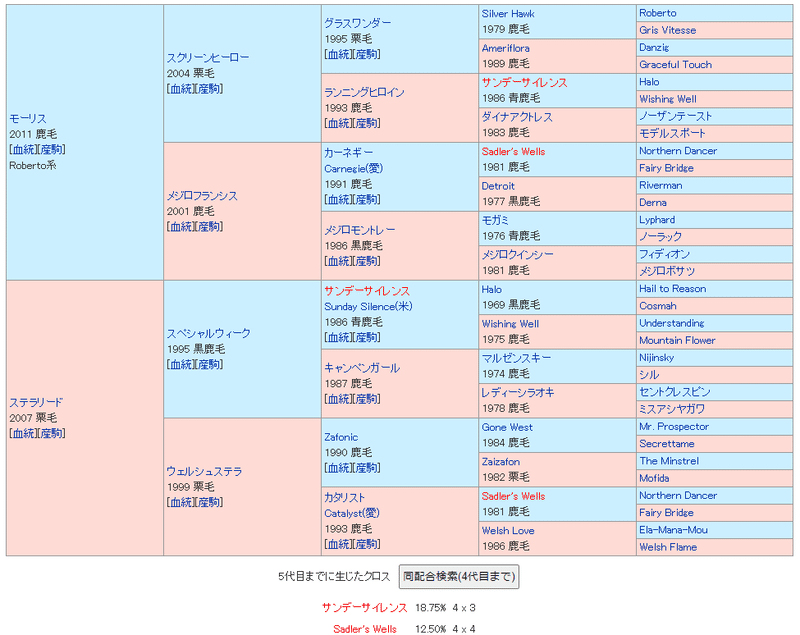Open カーネギー horse page

[348, 153]
